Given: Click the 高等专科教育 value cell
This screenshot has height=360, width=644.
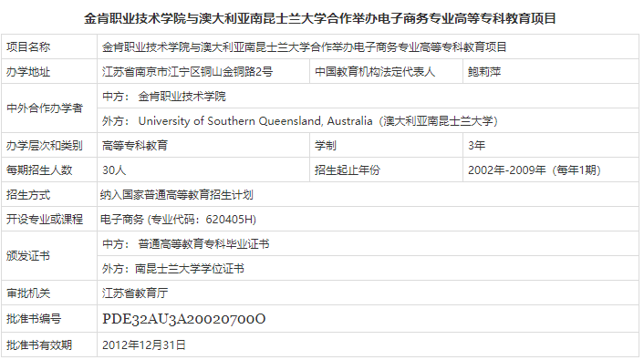Looking at the screenshot, I should [x=203, y=145].
